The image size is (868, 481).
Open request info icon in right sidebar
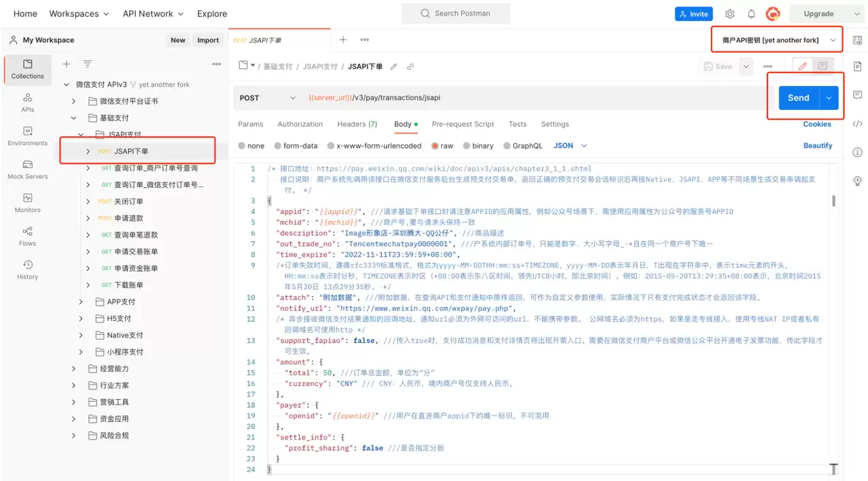tap(858, 152)
